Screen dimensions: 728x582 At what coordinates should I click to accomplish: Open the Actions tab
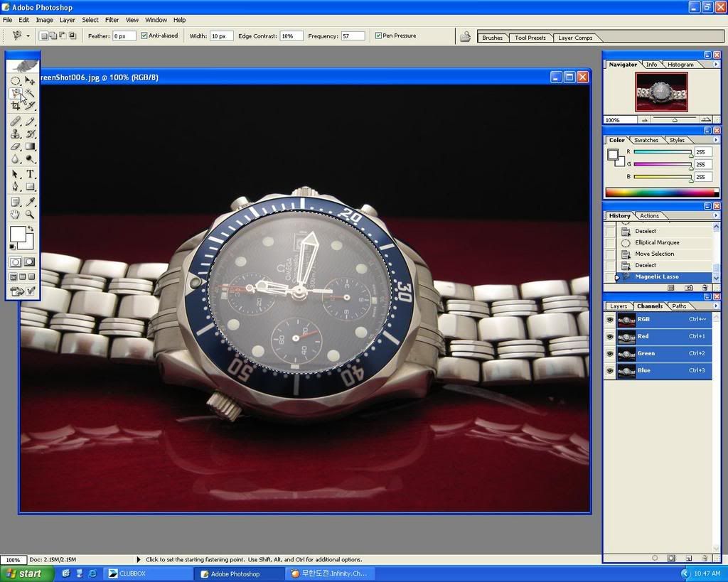649,216
